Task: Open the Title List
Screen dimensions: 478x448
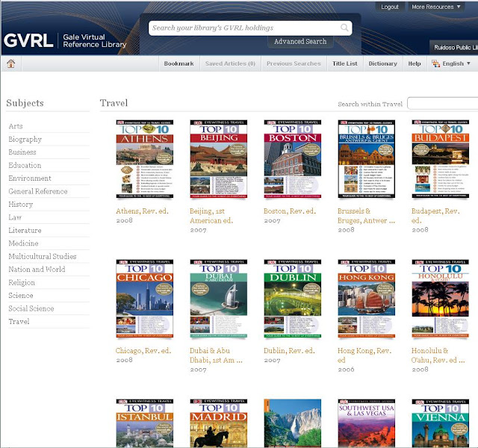Action: point(345,63)
